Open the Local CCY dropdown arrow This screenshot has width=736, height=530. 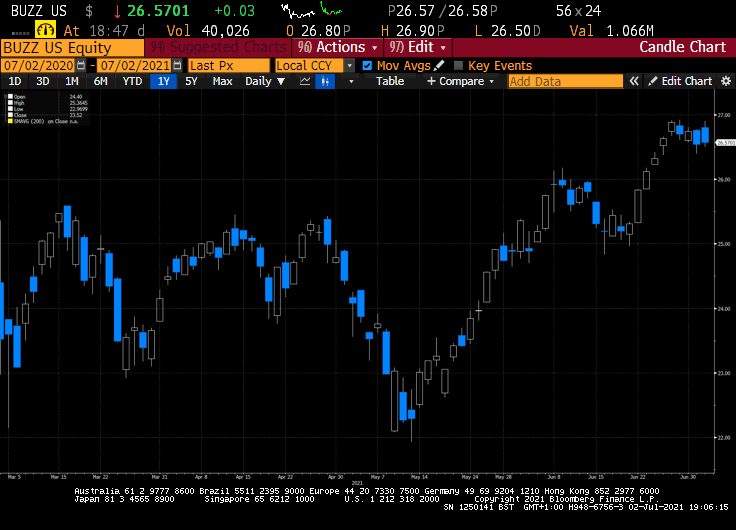pos(350,66)
